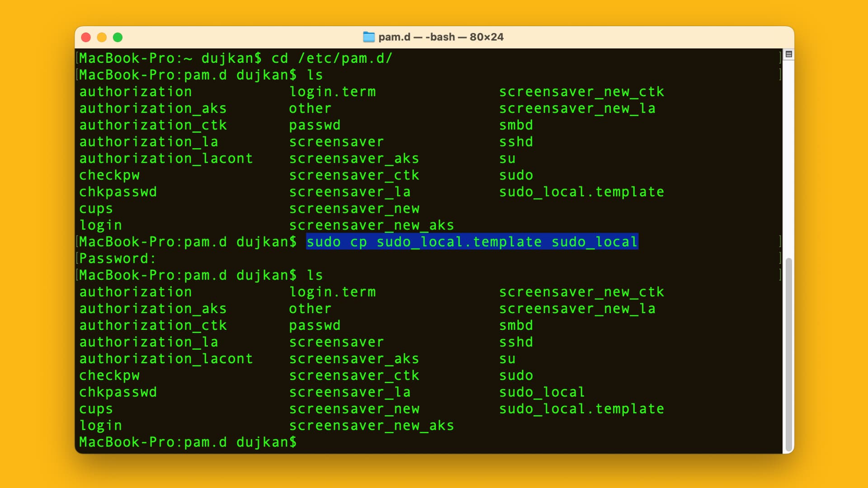Click 'authorization_aks' in the first ls output
Screen dimensions: 868x488
[153, 108]
